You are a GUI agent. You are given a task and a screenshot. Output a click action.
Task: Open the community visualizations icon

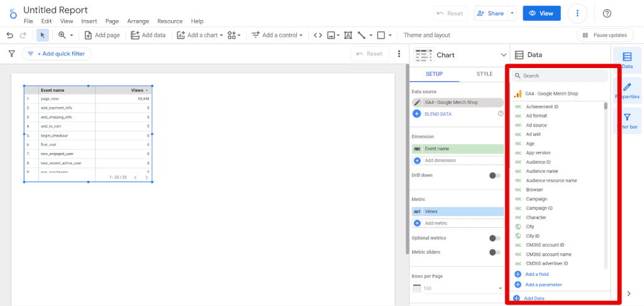(x=234, y=35)
